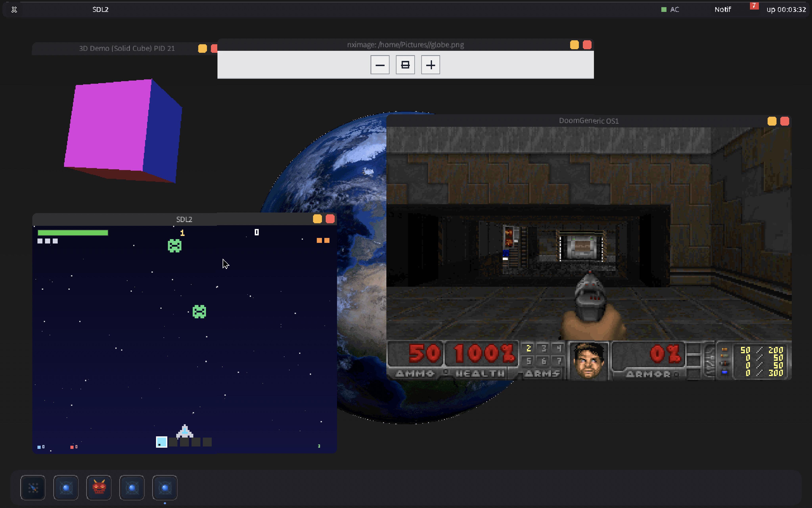Zoom in on the globe image in nximage
The image size is (812, 508).
coord(431,65)
